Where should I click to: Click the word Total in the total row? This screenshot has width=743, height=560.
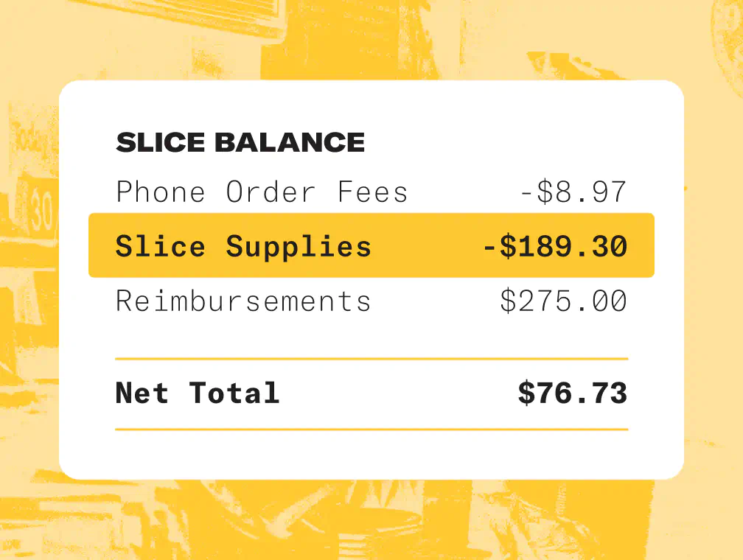[x=234, y=393]
